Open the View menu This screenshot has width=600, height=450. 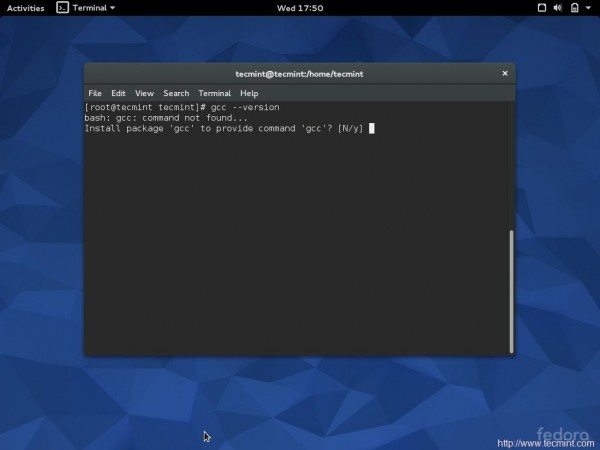pos(144,93)
